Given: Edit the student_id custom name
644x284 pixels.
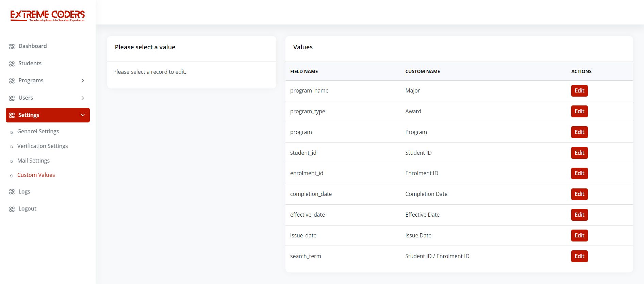Looking at the screenshot, I should (x=579, y=153).
